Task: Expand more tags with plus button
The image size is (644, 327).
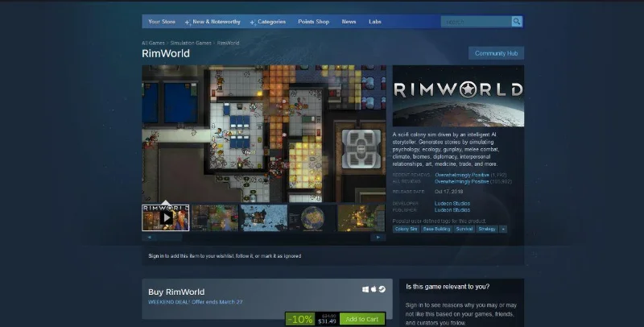Action: 503,229
